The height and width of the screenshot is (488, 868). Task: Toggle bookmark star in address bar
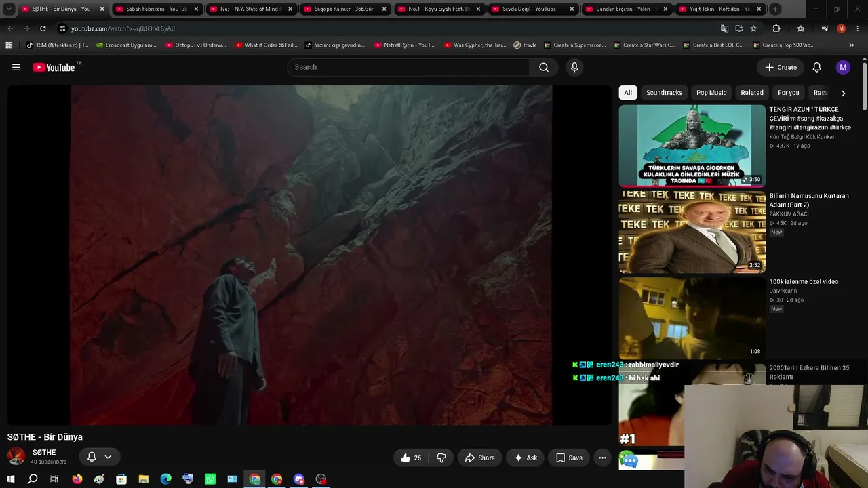pos(753,28)
